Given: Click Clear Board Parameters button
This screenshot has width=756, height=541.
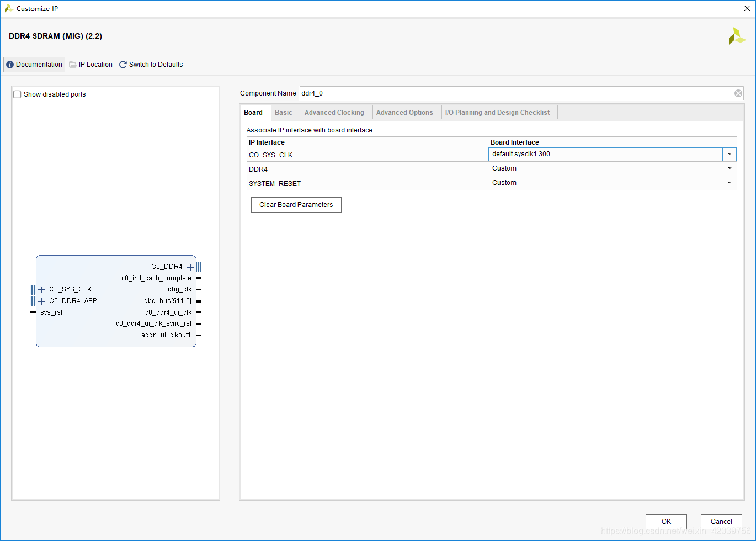Looking at the screenshot, I should click(296, 205).
